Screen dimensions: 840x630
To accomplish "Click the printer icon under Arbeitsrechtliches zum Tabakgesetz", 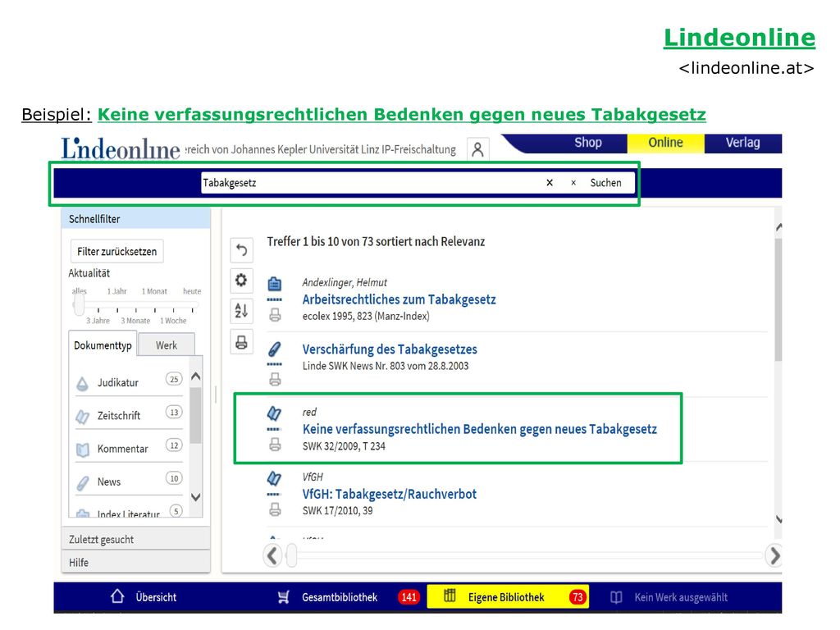I will click(x=275, y=315).
